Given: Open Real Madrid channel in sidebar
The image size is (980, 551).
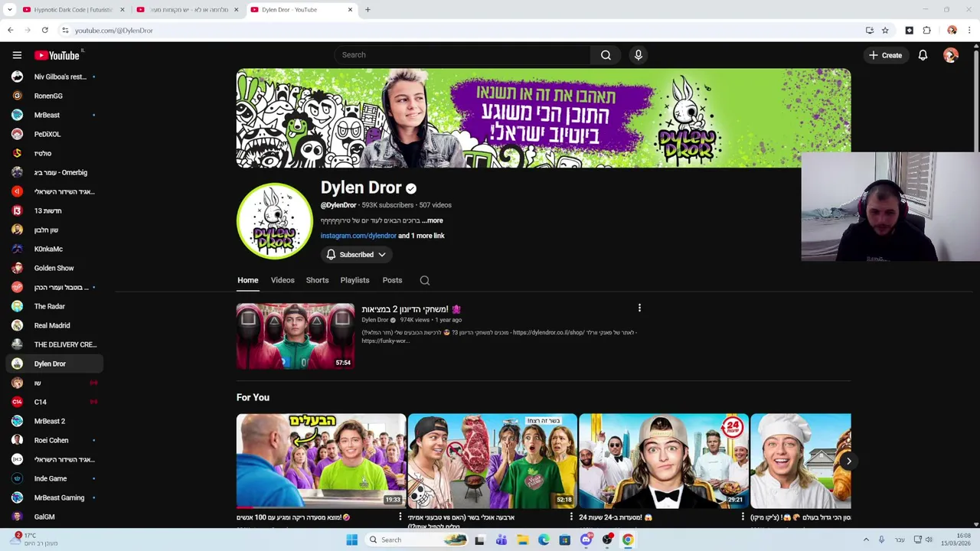Looking at the screenshot, I should click(x=54, y=325).
